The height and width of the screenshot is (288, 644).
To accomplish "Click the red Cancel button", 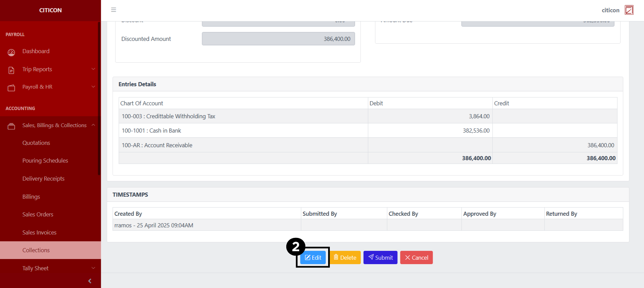I will tap(416, 258).
